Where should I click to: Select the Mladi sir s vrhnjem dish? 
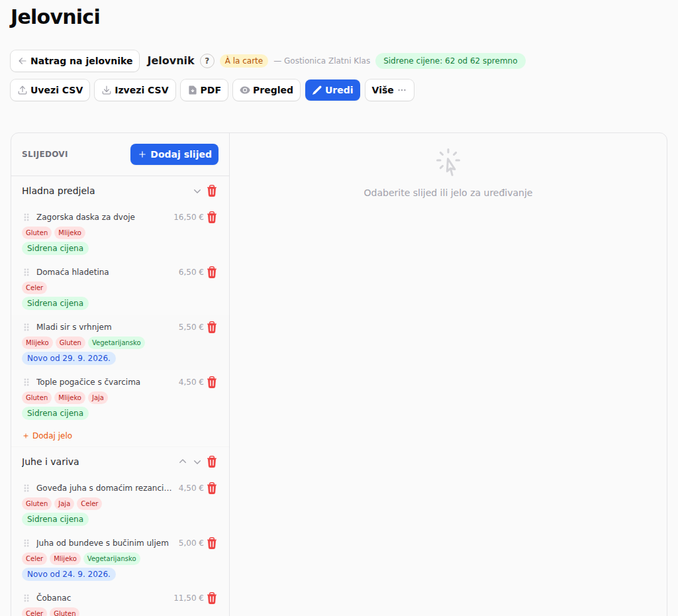point(74,327)
